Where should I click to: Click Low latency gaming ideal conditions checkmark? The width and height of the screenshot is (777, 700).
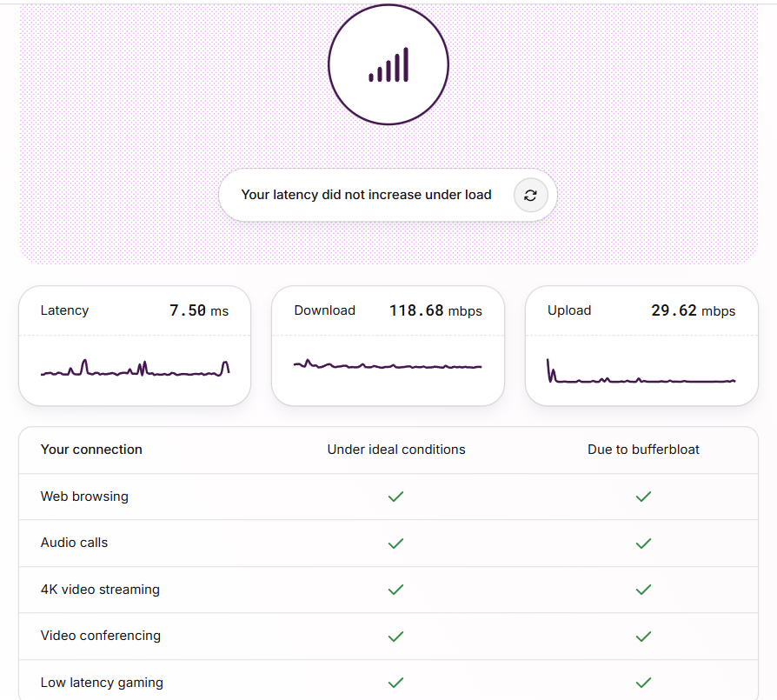[x=395, y=683]
